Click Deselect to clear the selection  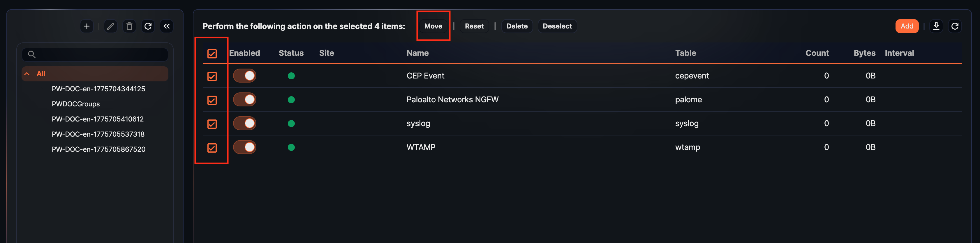click(x=557, y=26)
